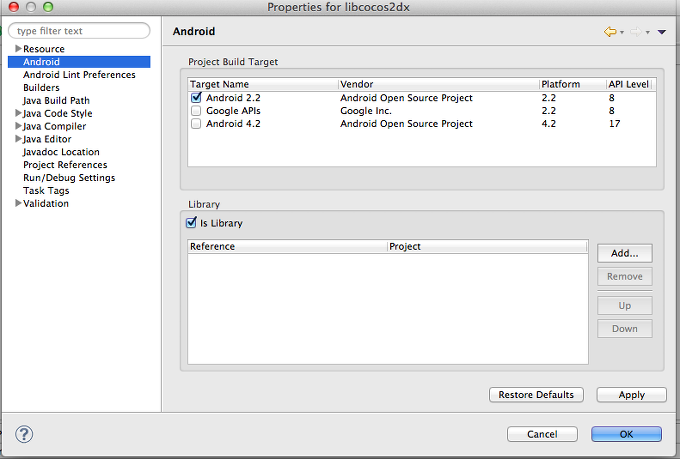Select Android in the properties tree
The width and height of the screenshot is (680, 459).
pyautogui.click(x=79, y=62)
